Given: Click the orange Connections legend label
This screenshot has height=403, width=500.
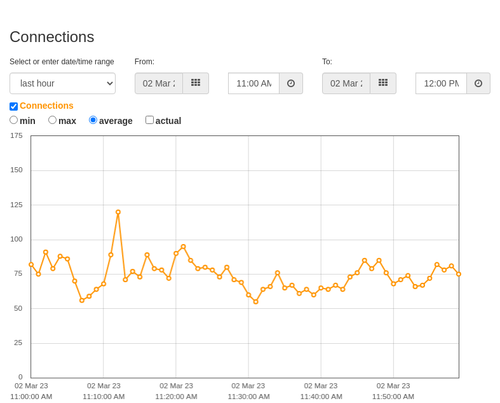Looking at the screenshot, I should 46,106.
